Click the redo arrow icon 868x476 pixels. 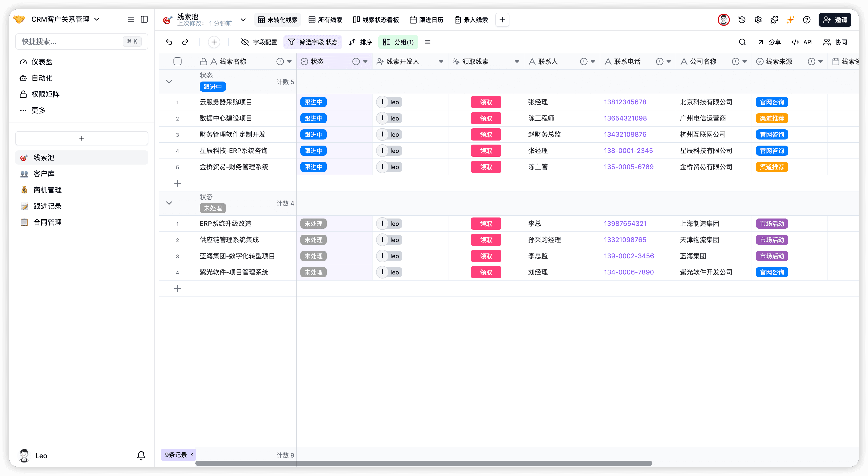[185, 42]
